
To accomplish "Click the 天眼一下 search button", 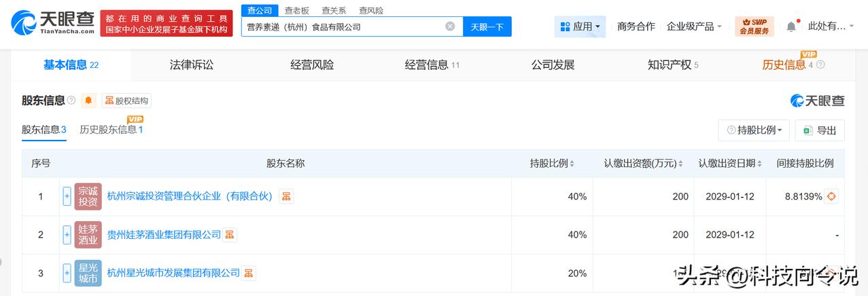I will 487,26.
